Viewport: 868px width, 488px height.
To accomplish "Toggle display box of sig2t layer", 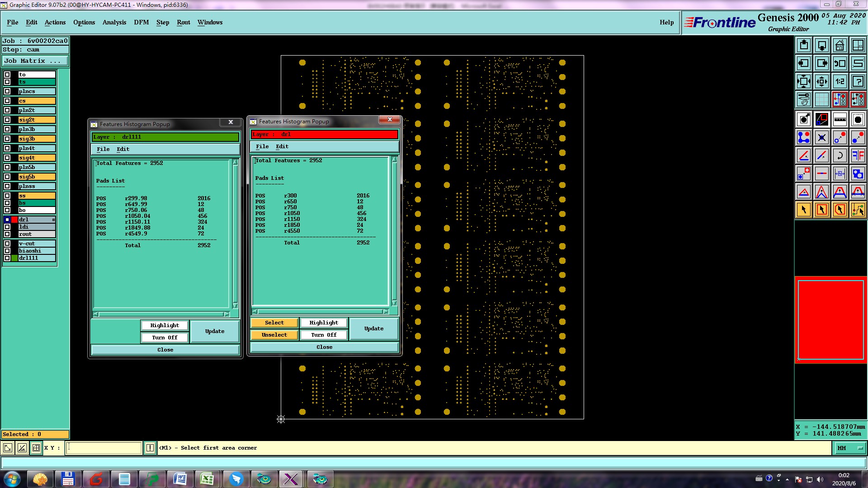I will click(x=7, y=120).
